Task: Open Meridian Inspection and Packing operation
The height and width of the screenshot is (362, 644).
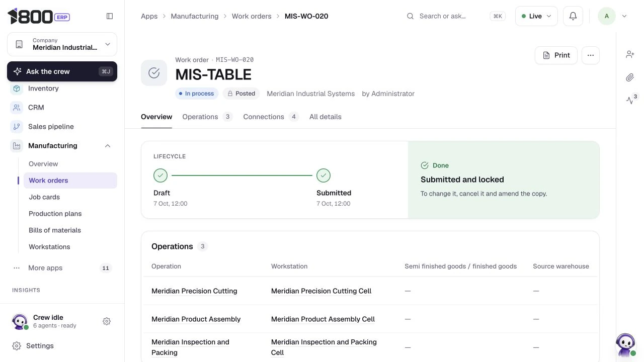Action: (x=190, y=347)
